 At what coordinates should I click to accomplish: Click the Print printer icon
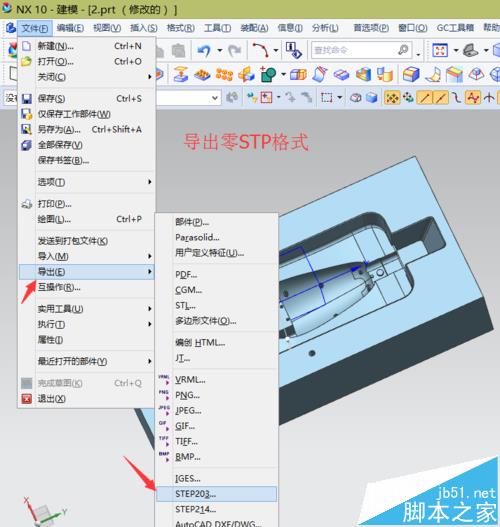[x=27, y=204]
